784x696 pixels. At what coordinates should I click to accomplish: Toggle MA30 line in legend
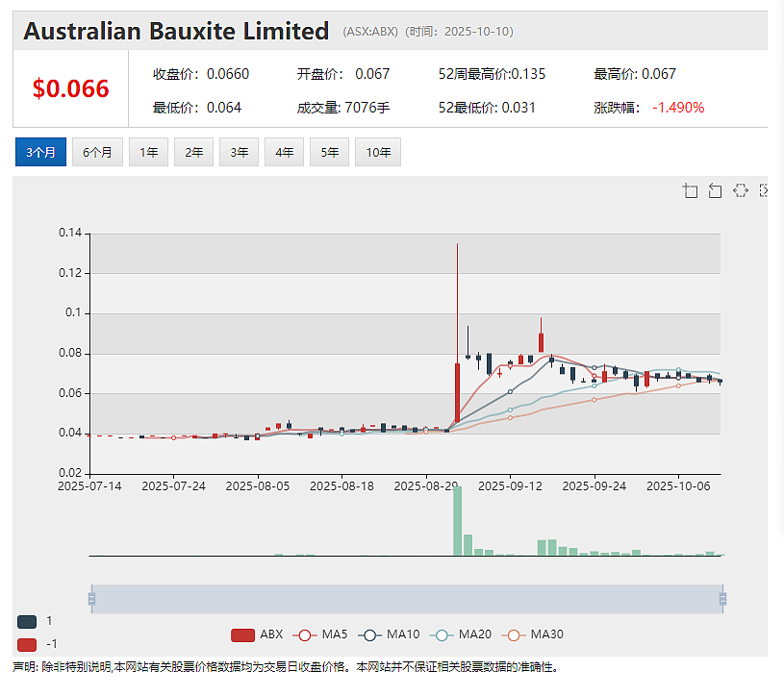click(533, 634)
